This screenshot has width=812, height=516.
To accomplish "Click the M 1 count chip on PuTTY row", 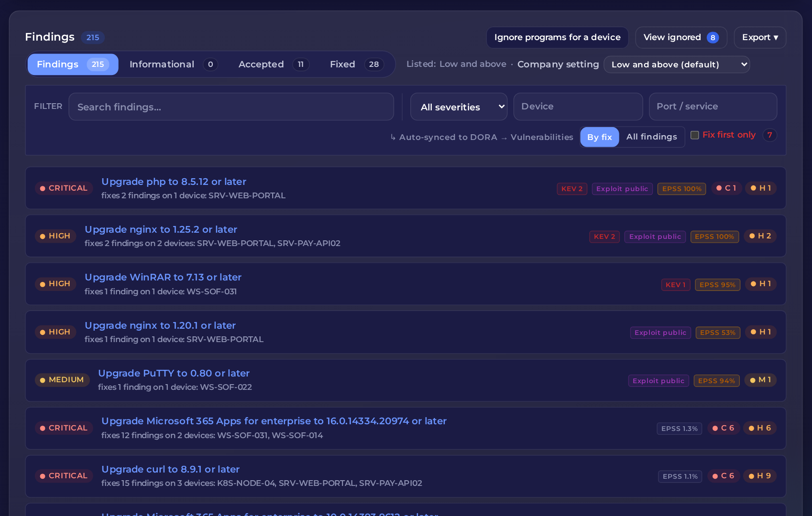I will 760,380.
